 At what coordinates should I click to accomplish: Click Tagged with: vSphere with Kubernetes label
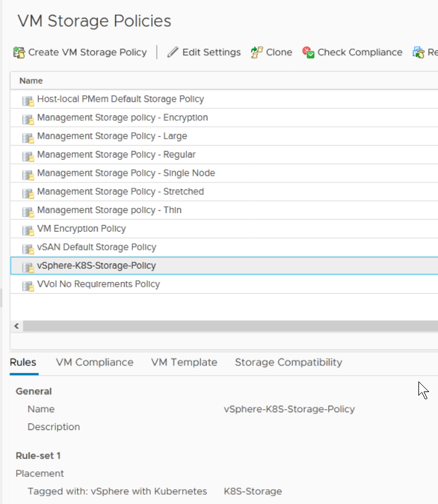tap(117, 492)
